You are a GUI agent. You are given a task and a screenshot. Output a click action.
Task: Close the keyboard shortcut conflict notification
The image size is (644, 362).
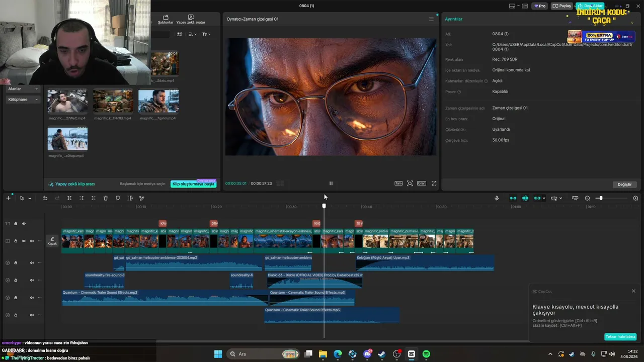pyautogui.click(x=633, y=291)
